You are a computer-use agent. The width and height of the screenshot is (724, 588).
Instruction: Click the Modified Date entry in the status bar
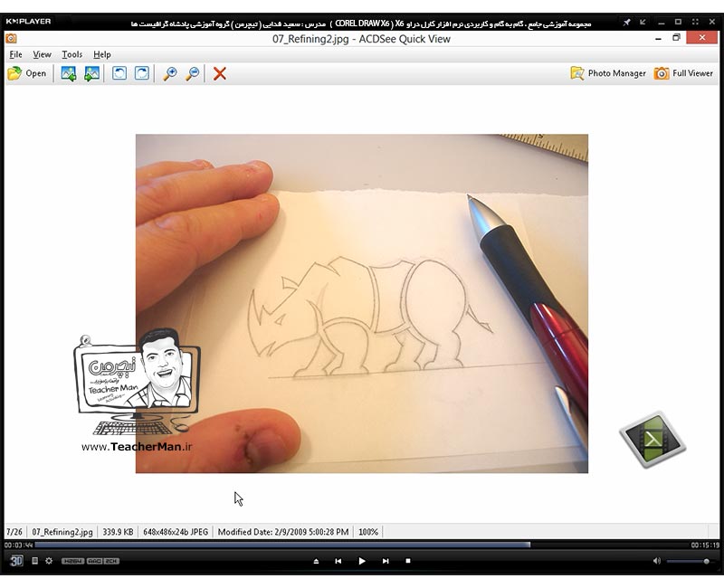[283, 532]
